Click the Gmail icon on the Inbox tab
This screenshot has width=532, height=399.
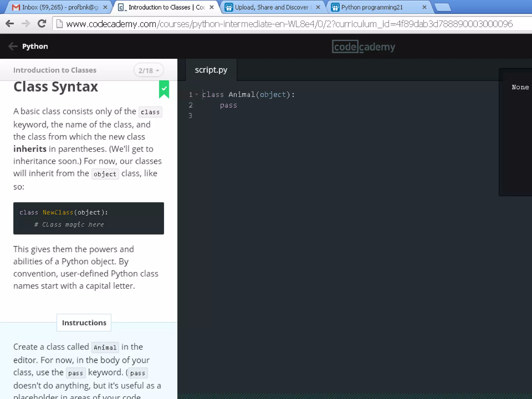[x=16, y=7]
